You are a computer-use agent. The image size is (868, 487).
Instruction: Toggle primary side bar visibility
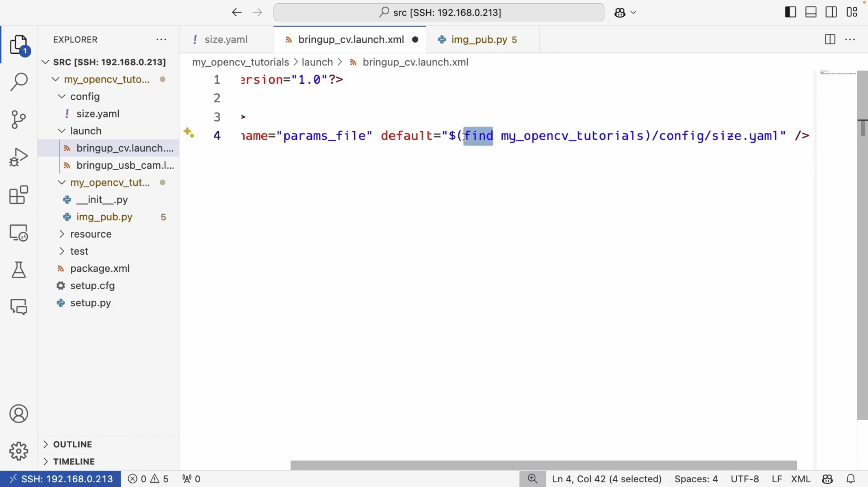791,12
